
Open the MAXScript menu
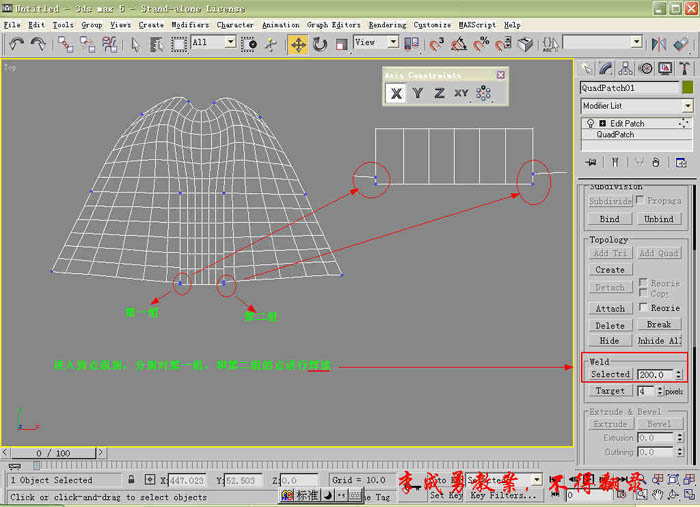pos(477,25)
